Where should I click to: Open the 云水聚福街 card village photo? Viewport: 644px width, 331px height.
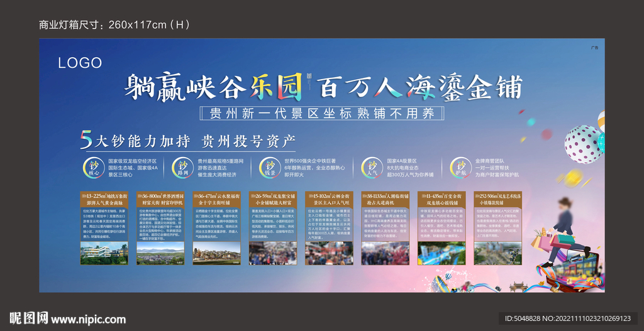pos(217,253)
